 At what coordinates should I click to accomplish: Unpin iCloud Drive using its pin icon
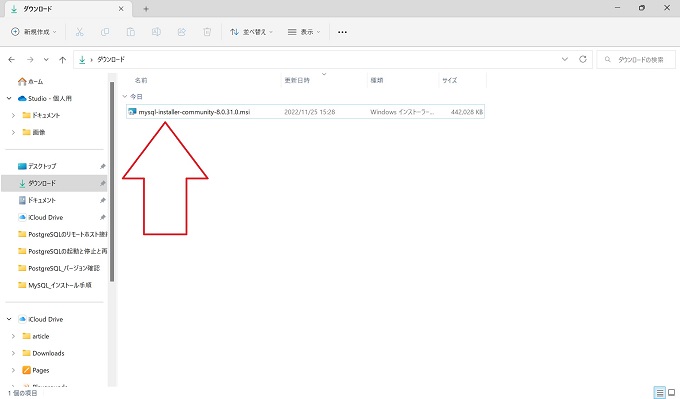tap(103, 217)
